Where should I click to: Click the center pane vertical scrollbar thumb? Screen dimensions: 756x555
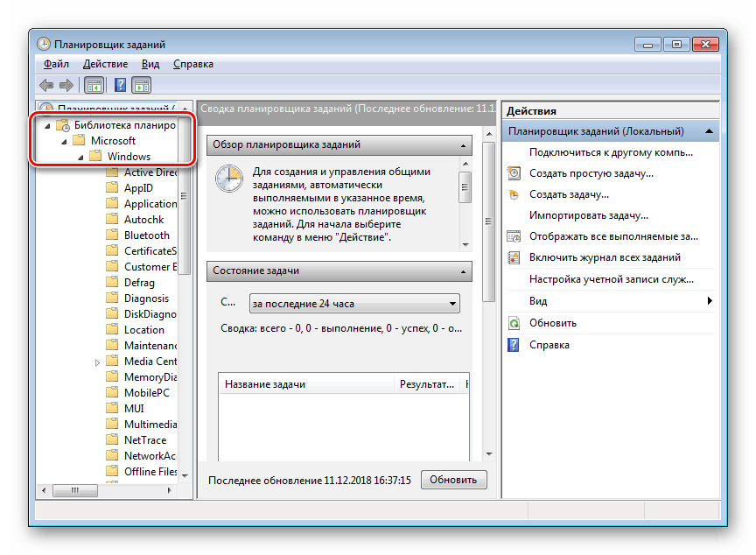tap(489, 221)
